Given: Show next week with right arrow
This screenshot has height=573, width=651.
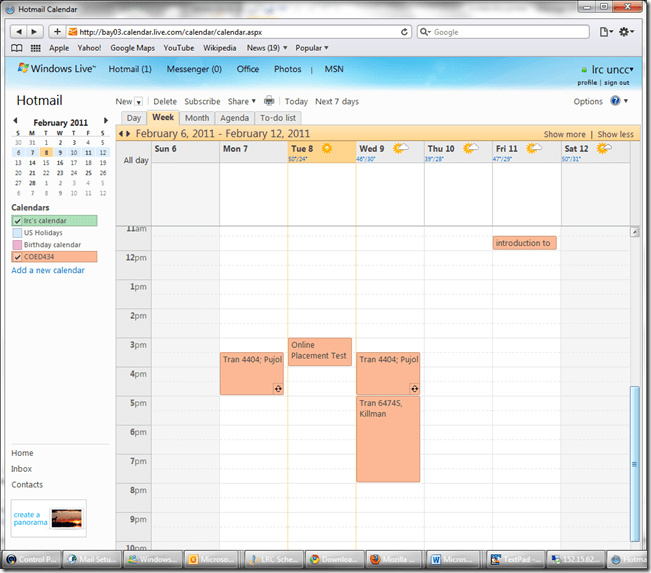Looking at the screenshot, I should click(x=128, y=134).
